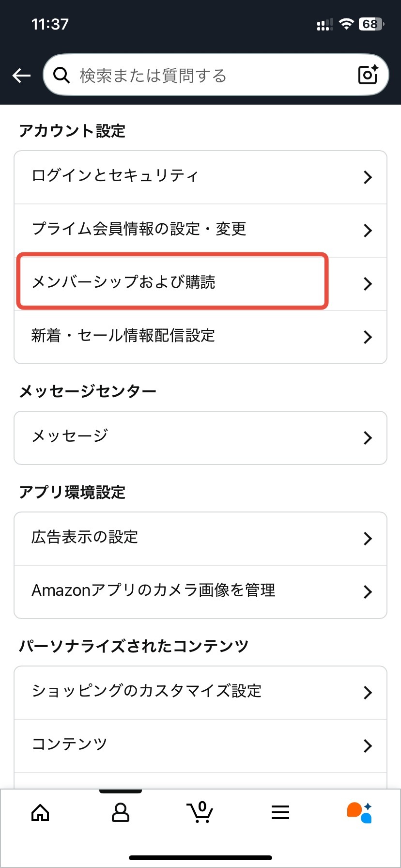Open ショッピングのカスタマイズ設定
The height and width of the screenshot is (868, 401).
(x=147, y=691)
